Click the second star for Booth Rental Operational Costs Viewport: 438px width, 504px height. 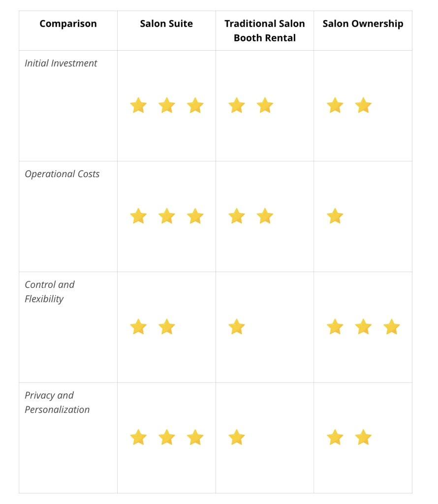(265, 216)
